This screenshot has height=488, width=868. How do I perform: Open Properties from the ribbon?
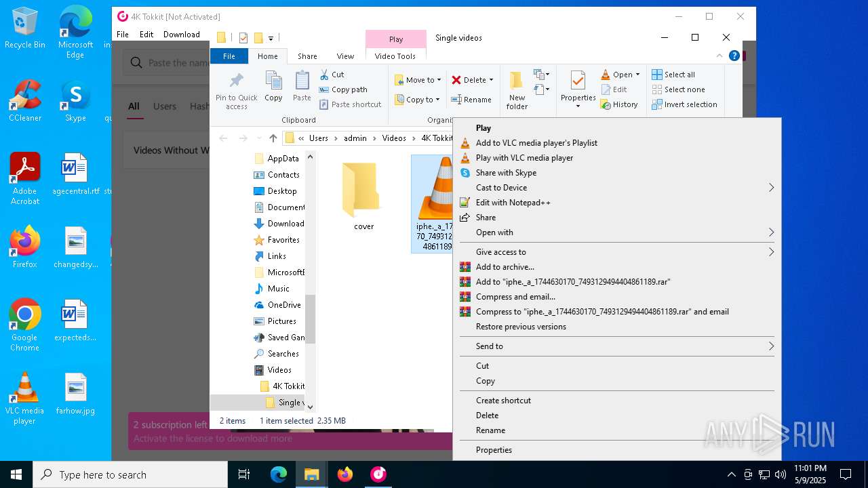(578, 90)
